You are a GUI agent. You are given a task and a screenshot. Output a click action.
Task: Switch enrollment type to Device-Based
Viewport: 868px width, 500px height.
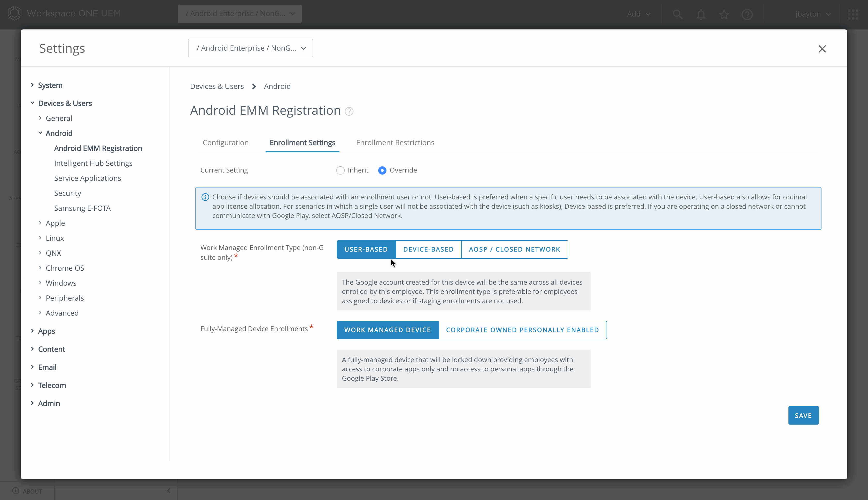point(428,249)
